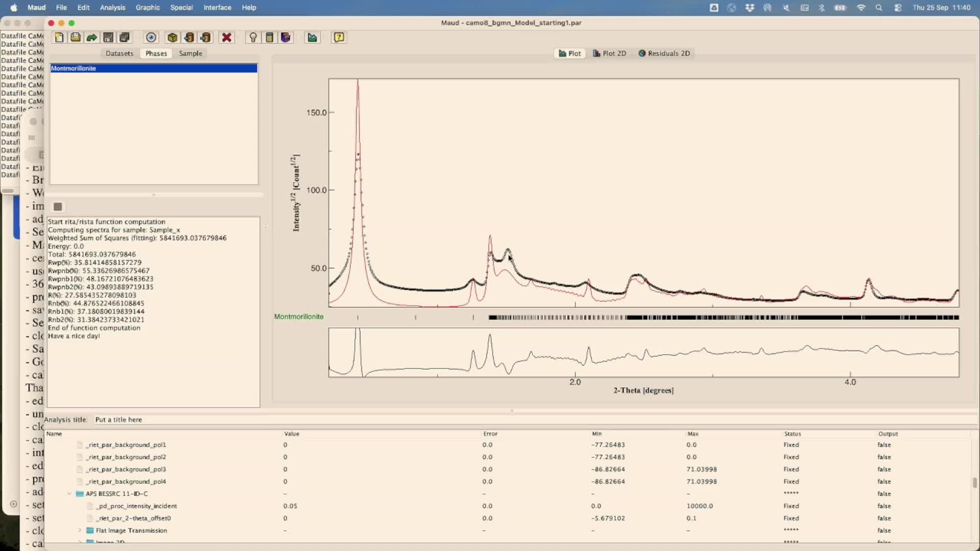Click the Open analysis folder icon
The width and height of the screenshot is (980, 551).
coord(76,37)
